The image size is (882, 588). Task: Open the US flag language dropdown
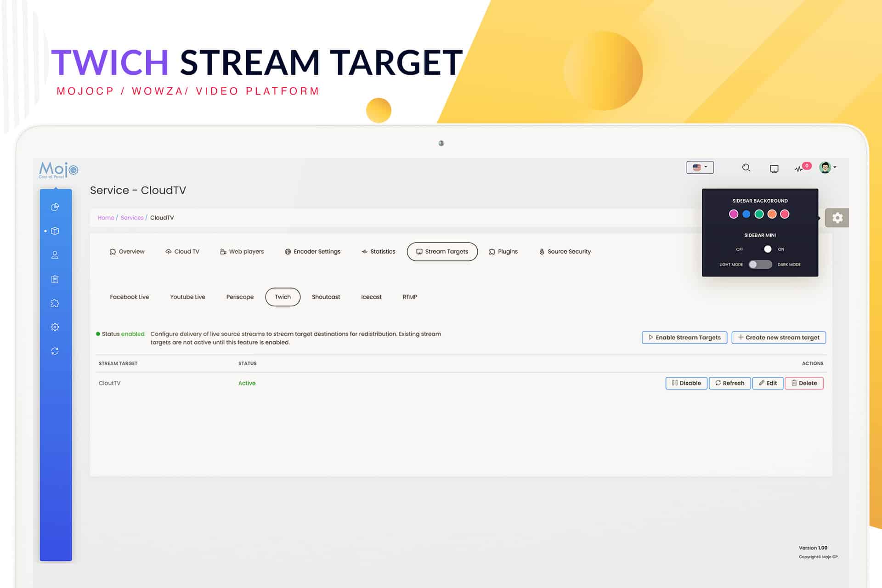700,167
